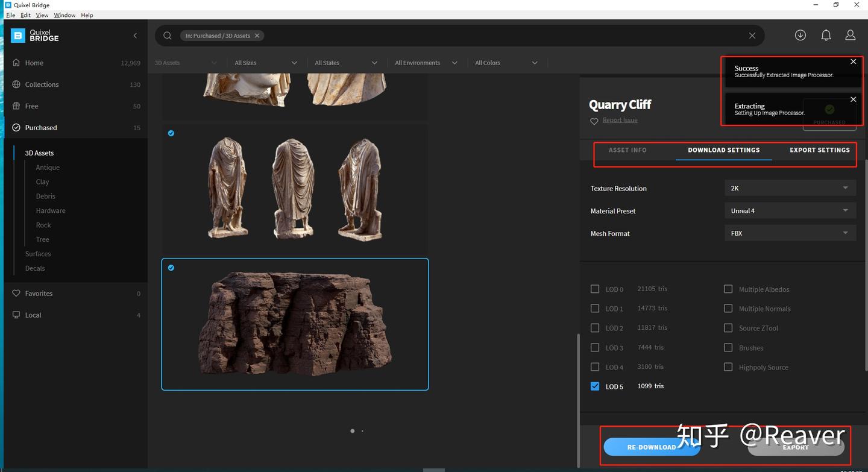Screen dimensions: 868x472
Task: Open the Texture Resolution dropdown
Action: click(790, 187)
